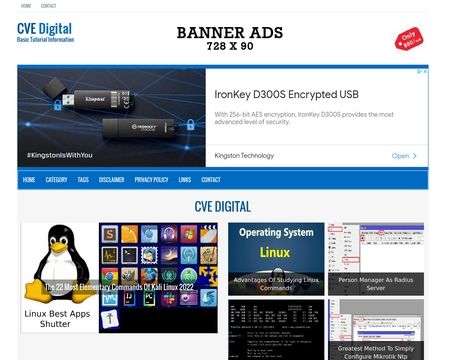Click the Banner Ads 728 x 90 placeholder
This screenshot has width=450, height=360.
pos(230,39)
